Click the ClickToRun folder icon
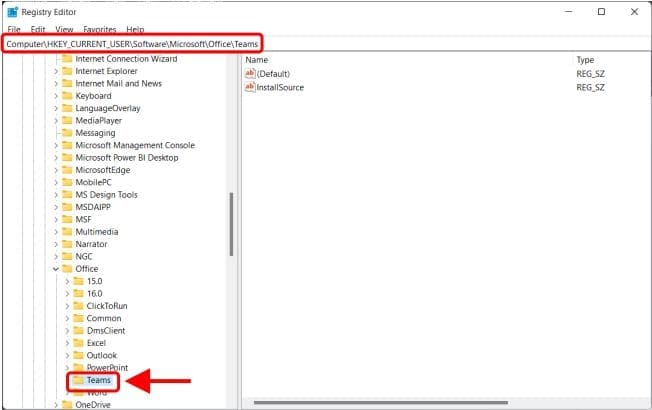 coord(78,306)
